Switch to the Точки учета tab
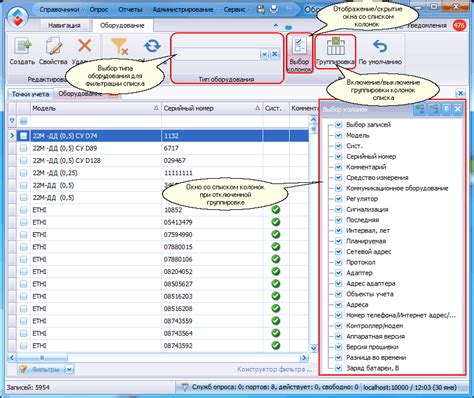 click(x=30, y=94)
